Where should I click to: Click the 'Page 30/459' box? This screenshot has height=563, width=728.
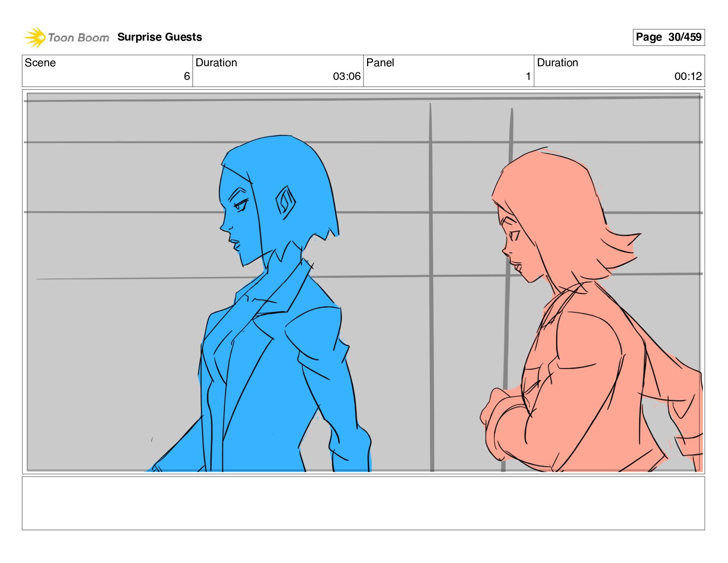[668, 37]
